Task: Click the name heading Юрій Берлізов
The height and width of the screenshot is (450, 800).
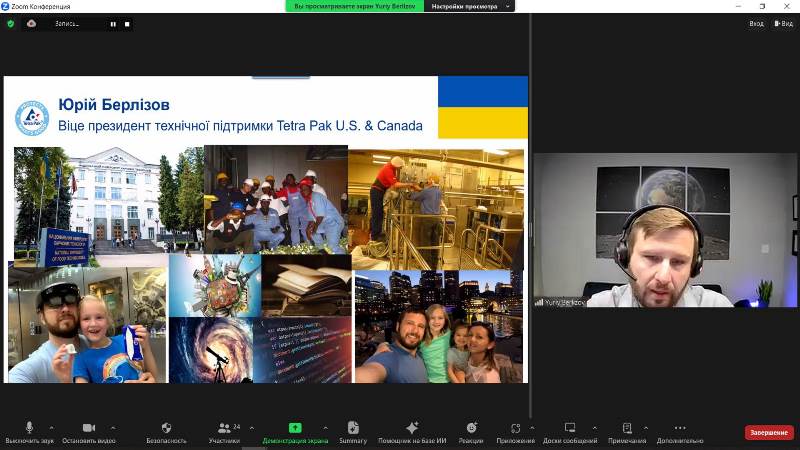Action: click(x=114, y=105)
